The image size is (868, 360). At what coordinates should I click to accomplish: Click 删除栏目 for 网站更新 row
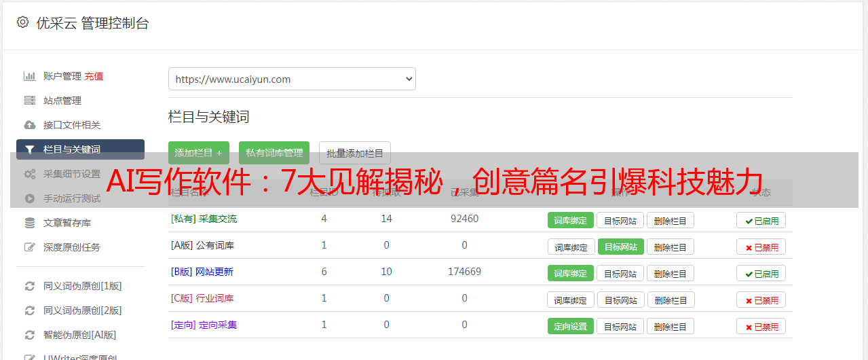[671, 273]
